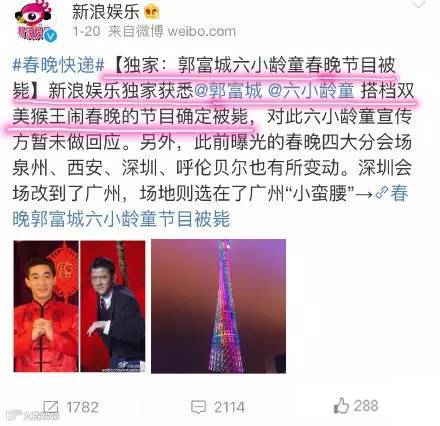Open the @六小龄童 mention
Viewport: 440px width, 426px height.
click(311, 91)
